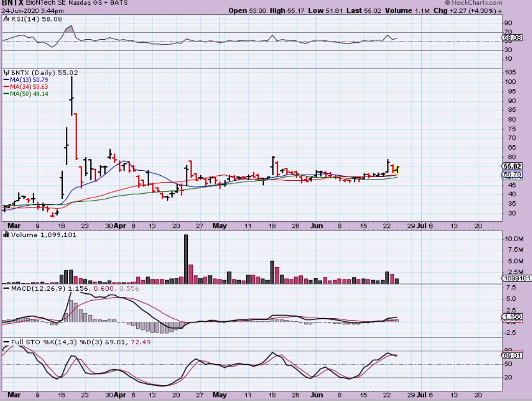Click the BNTX (Daily) candlestick icon
Viewport: 532px width, 401px height.
tap(6, 73)
